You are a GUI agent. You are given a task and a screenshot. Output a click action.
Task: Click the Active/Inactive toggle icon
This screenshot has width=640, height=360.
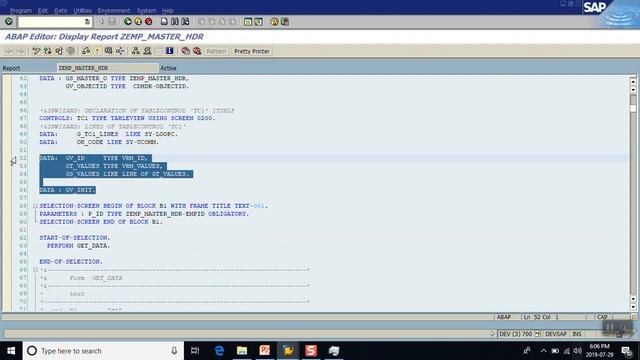(48, 51)
